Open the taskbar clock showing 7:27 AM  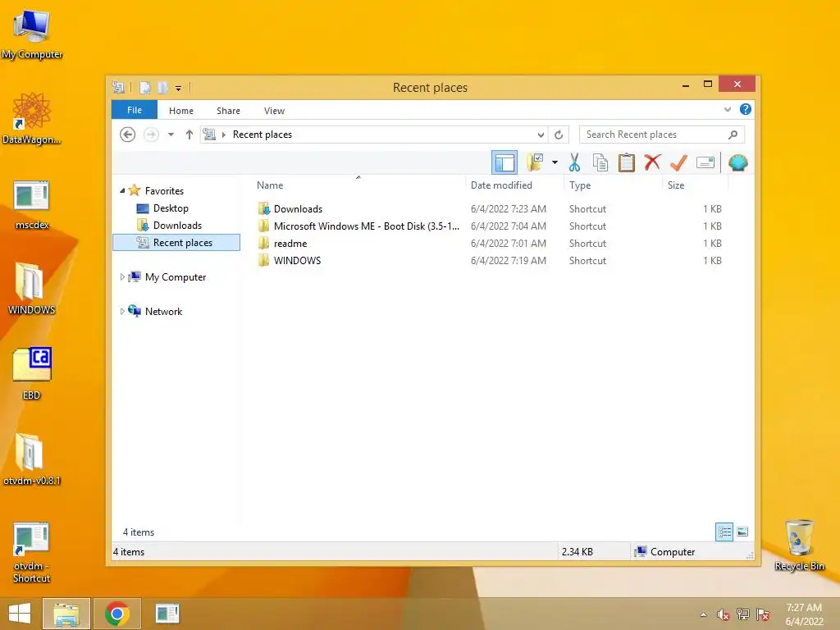(804, 614)
